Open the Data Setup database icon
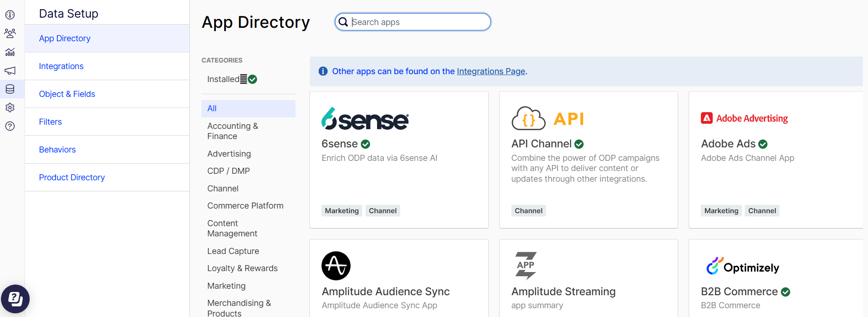 click(10, 89)
